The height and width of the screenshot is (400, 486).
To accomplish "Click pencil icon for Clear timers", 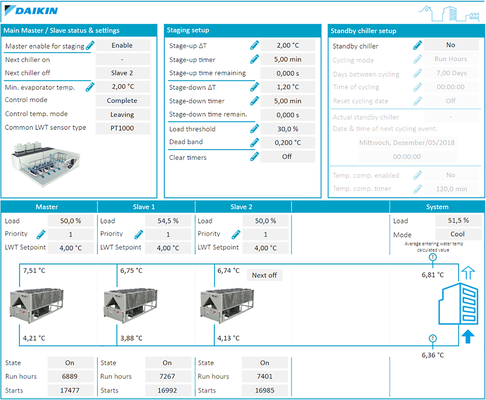I will tap(254, 156).
